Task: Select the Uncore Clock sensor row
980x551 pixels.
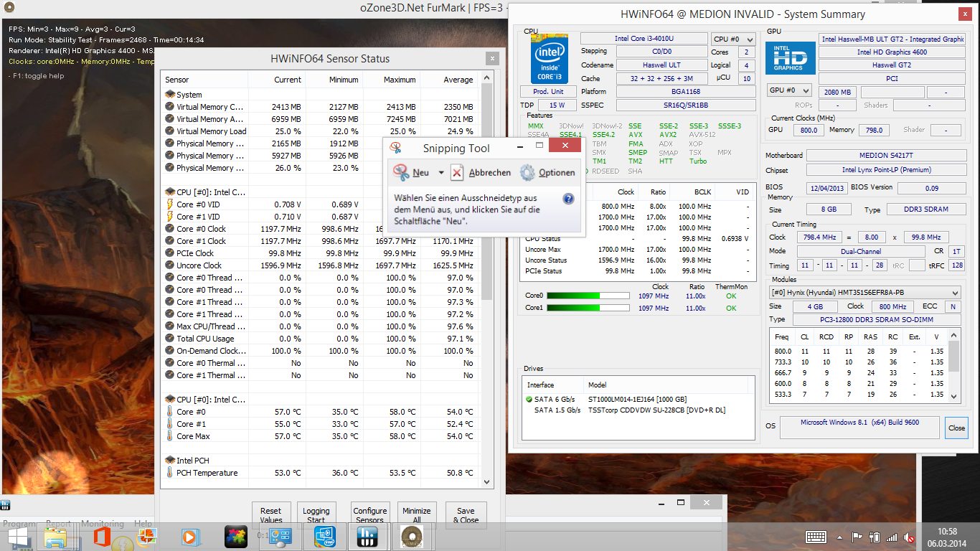Action: (x=319, y=265)
